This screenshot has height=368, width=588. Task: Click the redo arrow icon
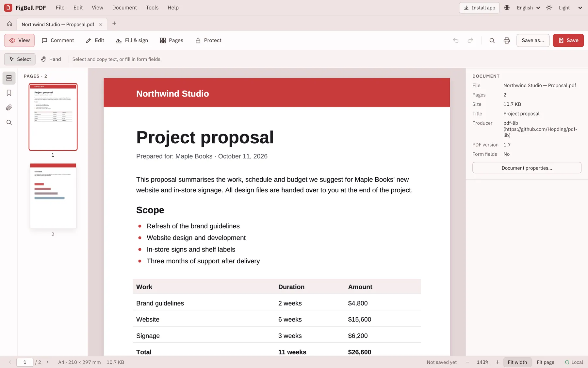(470, 40)
